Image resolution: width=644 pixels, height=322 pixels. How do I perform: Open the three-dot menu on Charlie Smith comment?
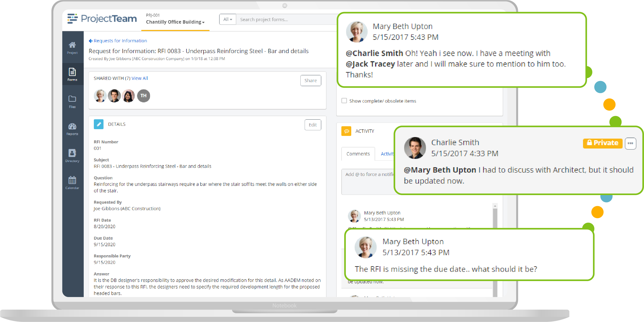[630, 143]
